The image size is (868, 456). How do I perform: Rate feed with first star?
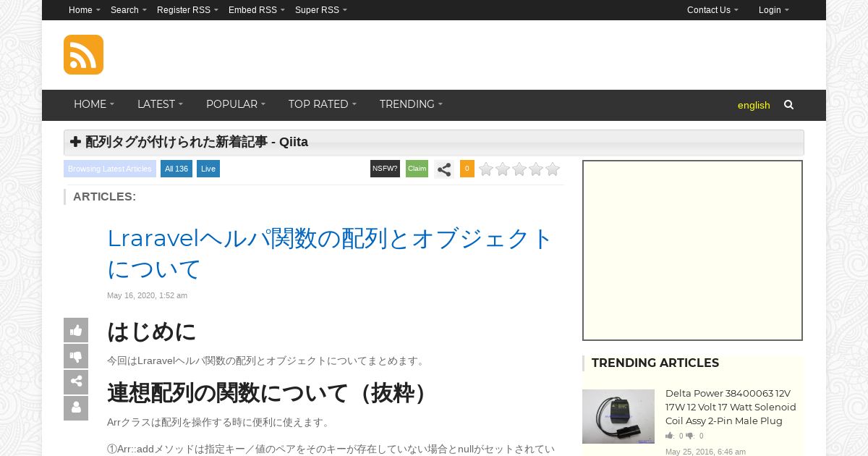click(x=486, y=169)
